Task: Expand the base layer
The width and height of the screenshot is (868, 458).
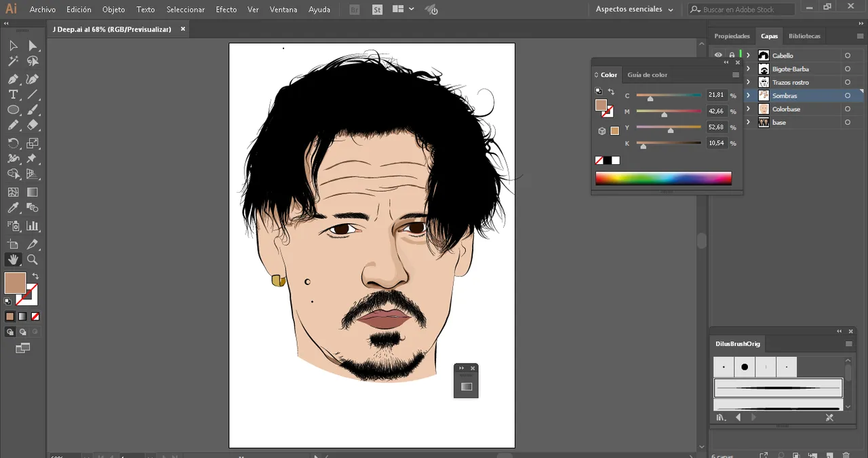Action: [749, 122]
